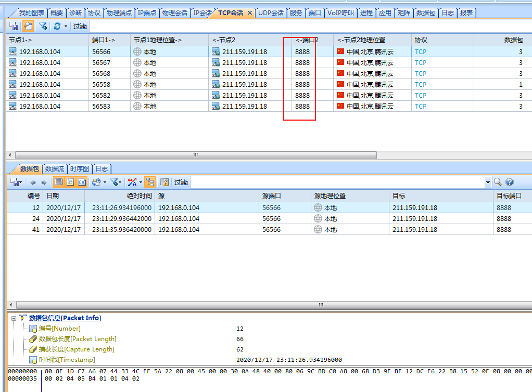This screenshot has width=532, height=392.
Task: Switch to the UDP会话 tab
Action: 271,13
